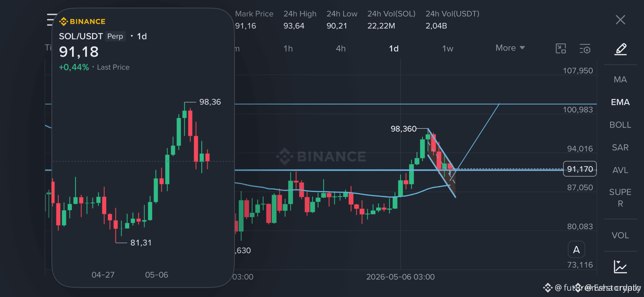The height and width of the screenshot is (297, 644).
Task: Click the Binance logo on the card
Action: (82, 22)
